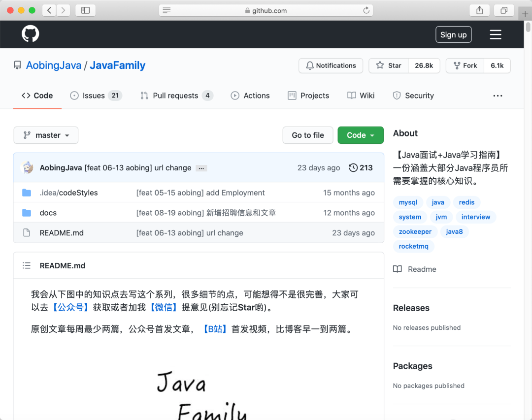Open the README.md file link
This screenshot has height=420, width=532.
tap(62, 233)
